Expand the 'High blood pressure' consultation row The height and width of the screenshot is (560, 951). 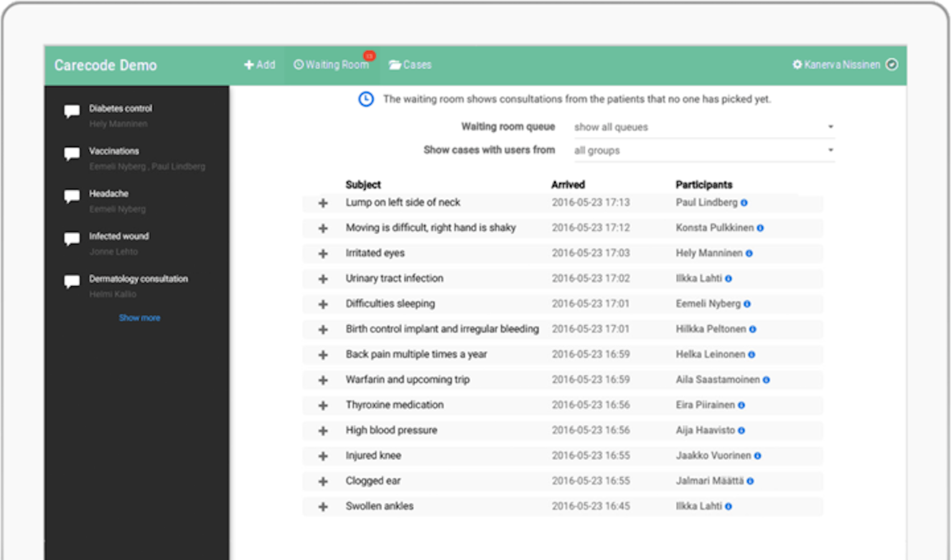[323, 431]
